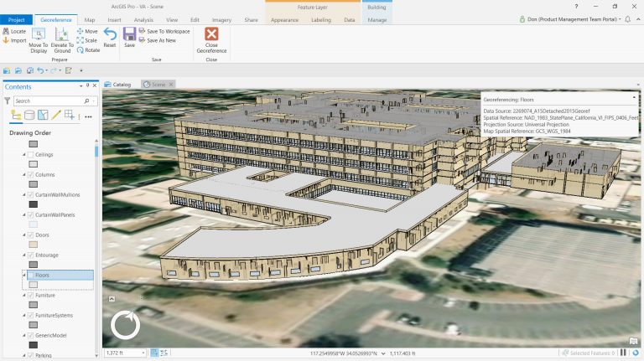Collapse the Ceilings layer expander
Viewport: 644px width, 361px height.
[23, 155]
